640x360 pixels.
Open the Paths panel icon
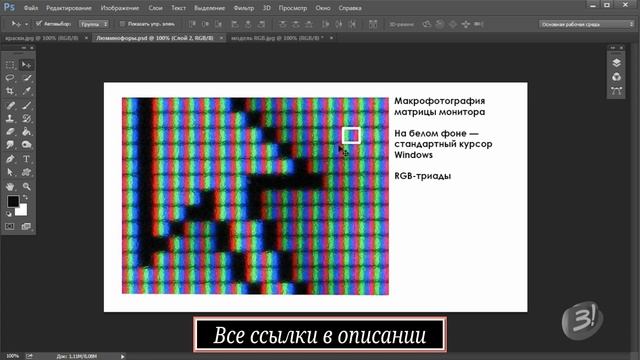pyautogui.click(x=616, y=91)
